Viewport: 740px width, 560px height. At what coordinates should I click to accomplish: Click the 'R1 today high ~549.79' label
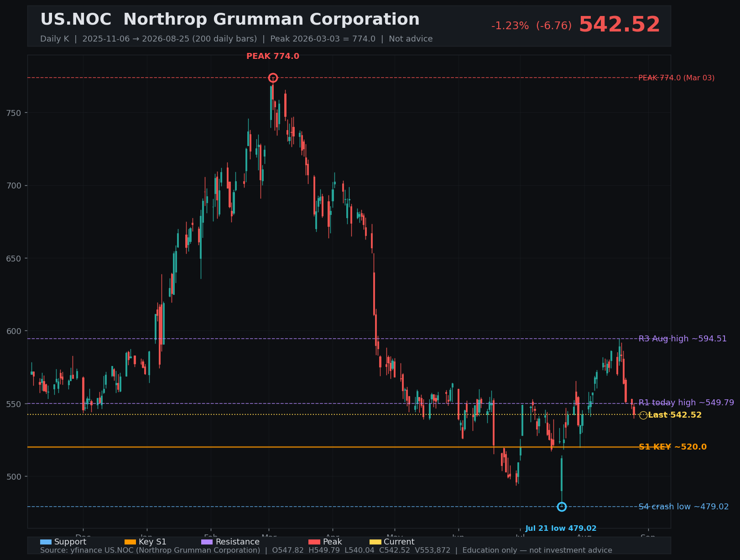tap(686, 403)
